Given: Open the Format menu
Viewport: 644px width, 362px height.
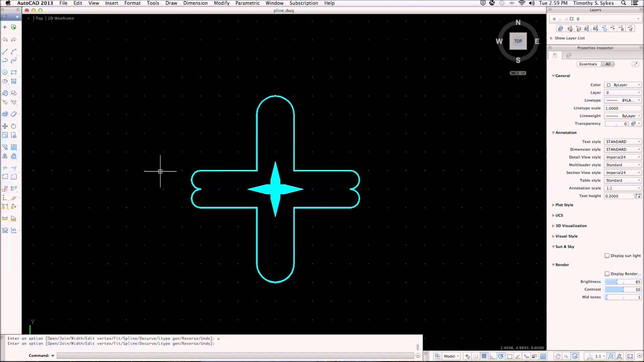Looking at the screenshot, I should (132, 3).
